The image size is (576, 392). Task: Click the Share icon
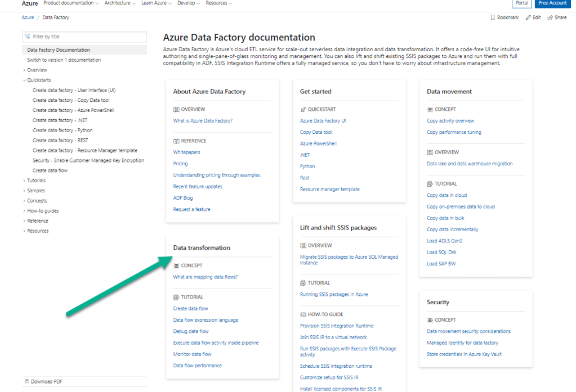(x=550, y=17)
